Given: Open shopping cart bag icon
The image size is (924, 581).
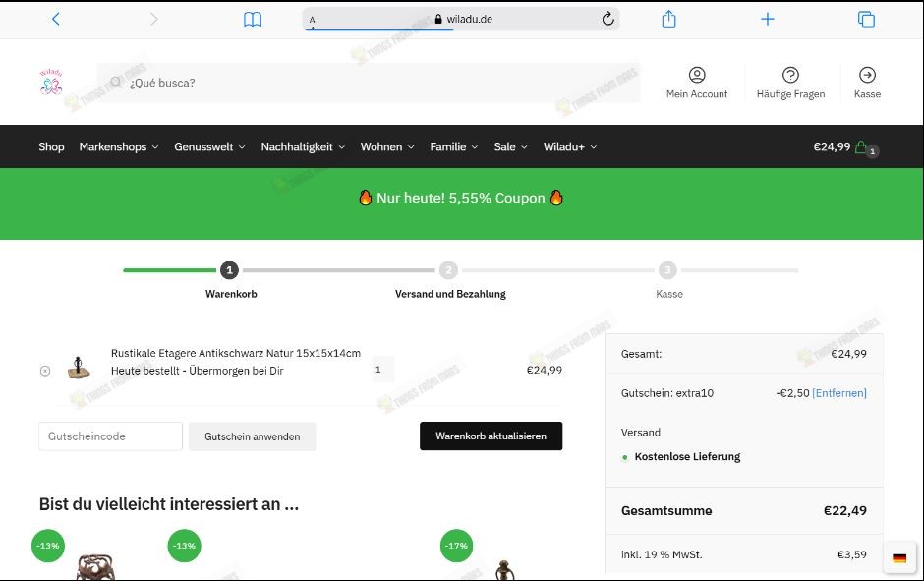Looking at the screenshot, I should (862, 147).
